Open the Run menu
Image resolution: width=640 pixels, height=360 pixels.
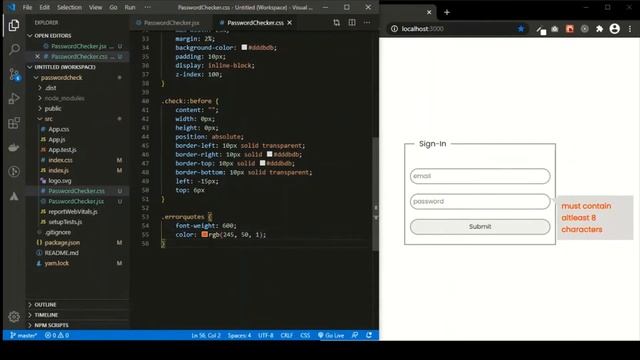click(130, 7)
